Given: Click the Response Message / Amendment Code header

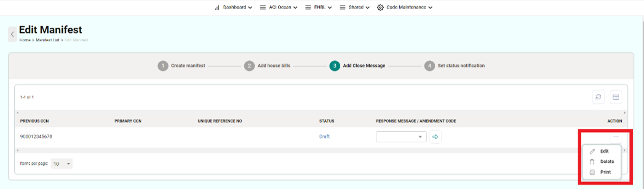Looking at the screenshot, I should (416, 121).
